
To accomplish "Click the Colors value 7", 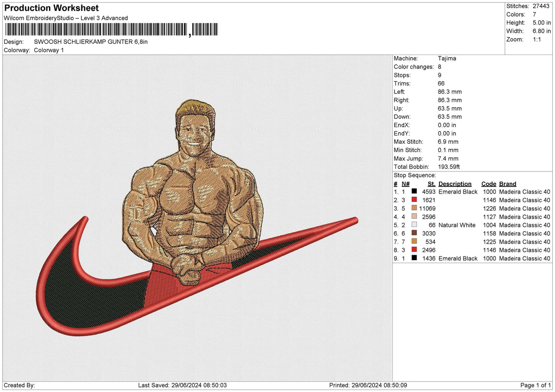I will pos(535,14).
